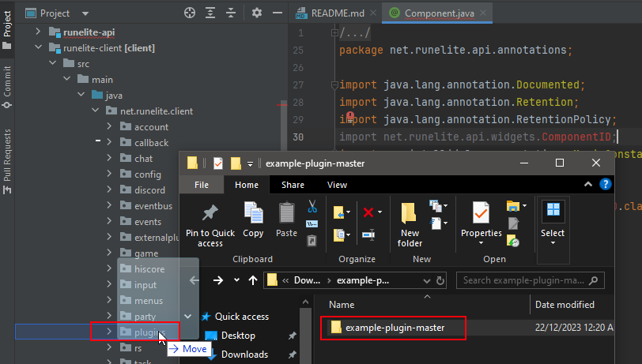Select the events package in project tree
The height and width of the screenshot is (364, 642).
pos(148,221)
